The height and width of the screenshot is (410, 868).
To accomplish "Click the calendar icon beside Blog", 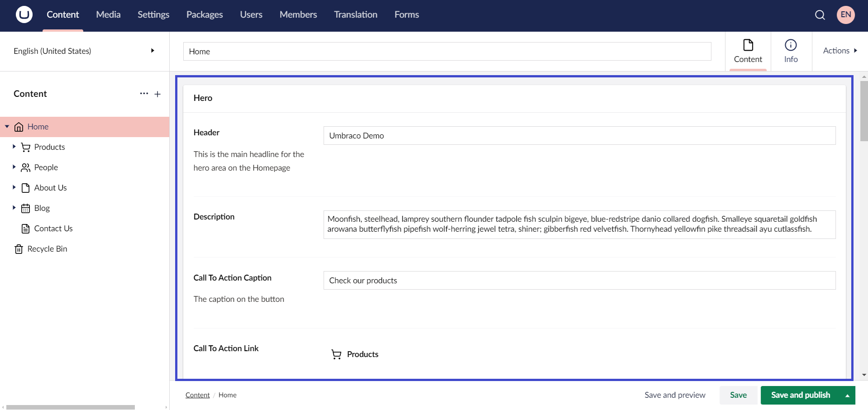I will coord(25,208).
